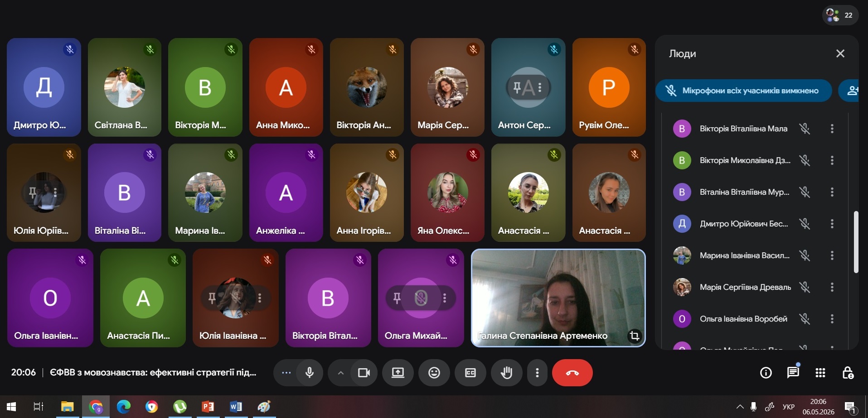The height and width of the screenshot is (418, 868).
Task: Open the chat panel icon
Action: point(793,373)
